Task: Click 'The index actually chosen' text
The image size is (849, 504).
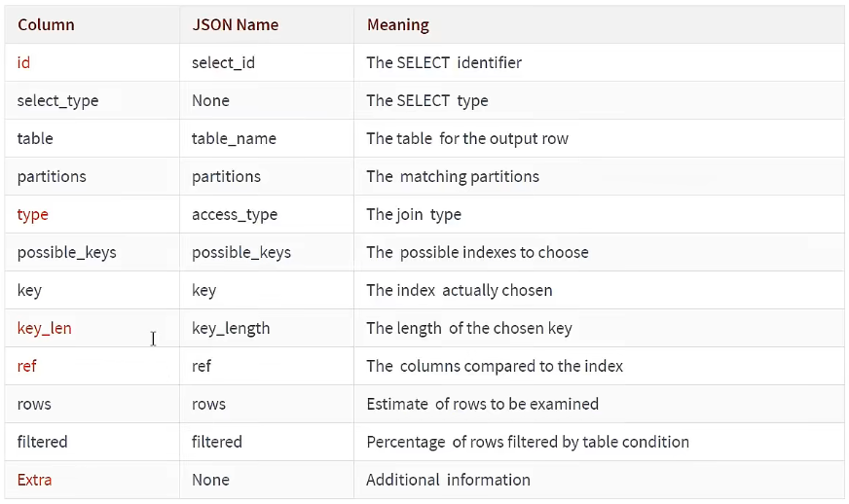Action: (x=459, y=290)
